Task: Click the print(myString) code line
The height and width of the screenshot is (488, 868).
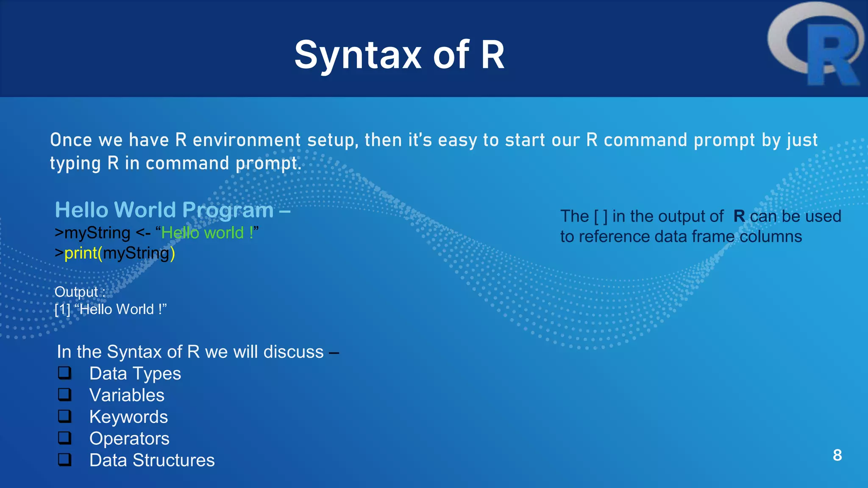Action: pyautogui.click(x=115, y=253)
